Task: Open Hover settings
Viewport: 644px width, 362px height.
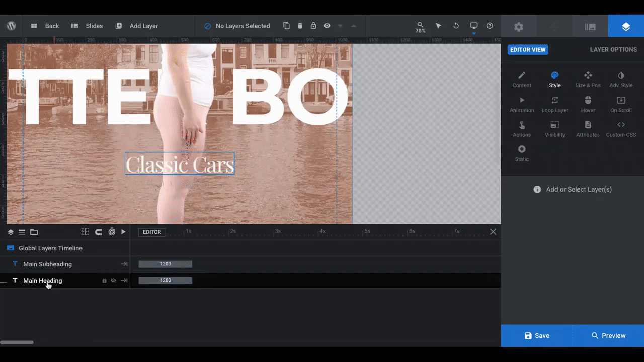Action: point(588,105)
